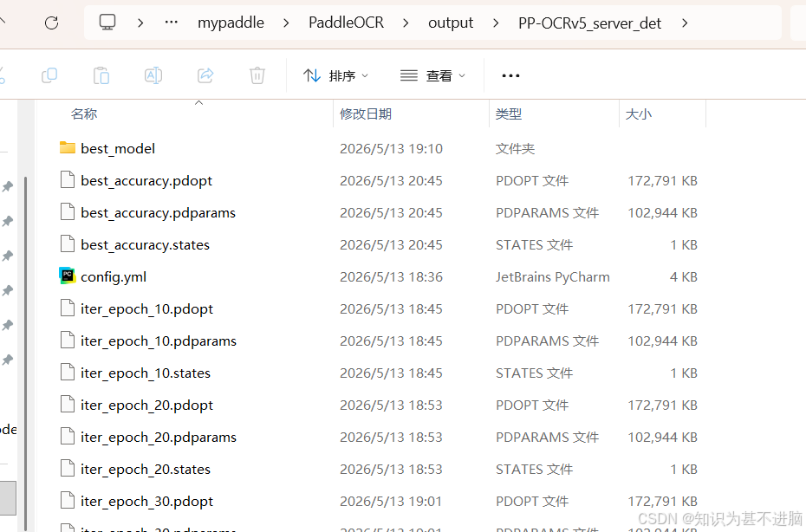Image resolution: width=806 pixels, height=532 pixels.
Task: Select file iter_epoch_30.pdopt
Action: coord(147,501)
